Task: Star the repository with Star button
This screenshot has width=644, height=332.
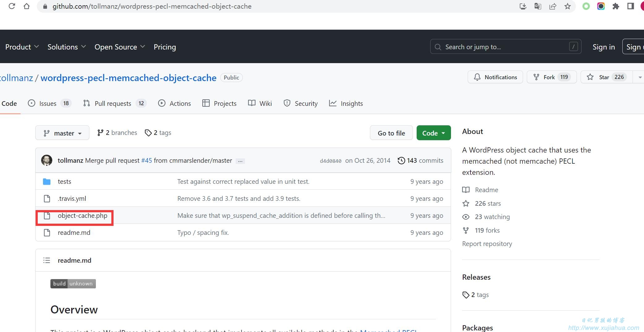Action: pos(607,77)
